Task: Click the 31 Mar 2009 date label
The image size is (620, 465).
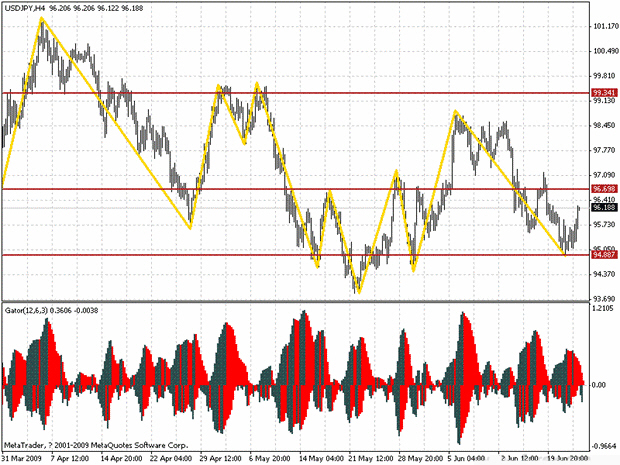Action: point(22,459)
